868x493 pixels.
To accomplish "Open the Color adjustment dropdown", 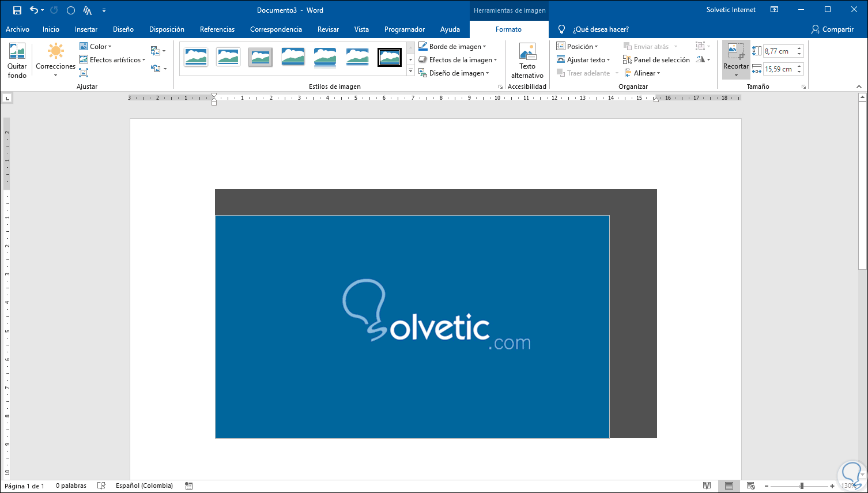I will click(96, 47).
